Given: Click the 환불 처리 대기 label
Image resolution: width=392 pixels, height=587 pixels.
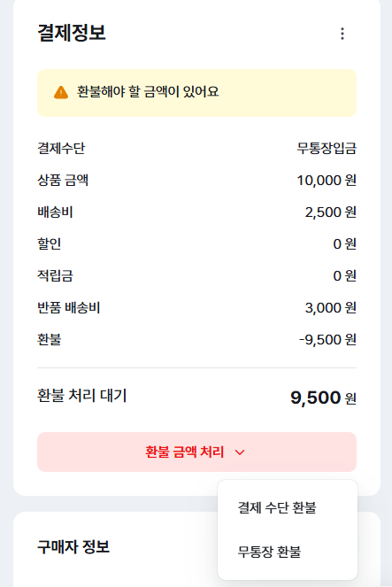Looking at the screenshot, I should [x=82, y=396].
